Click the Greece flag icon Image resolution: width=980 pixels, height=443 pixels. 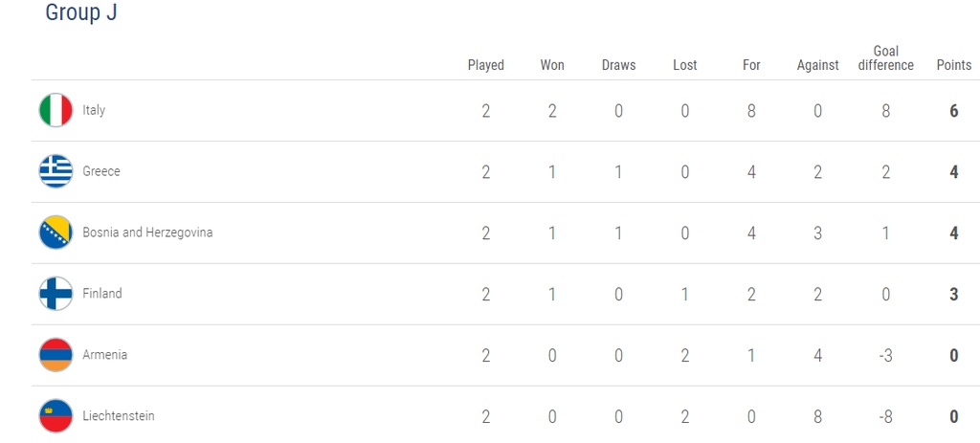point(56,171)
